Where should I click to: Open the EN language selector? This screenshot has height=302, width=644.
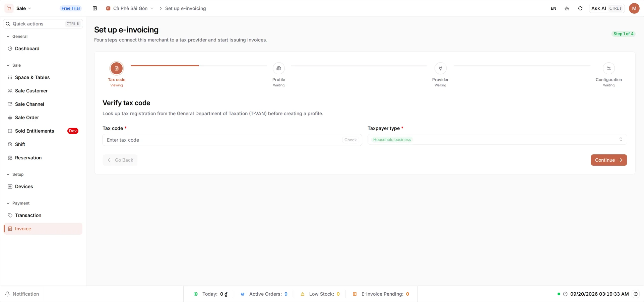tap(554, 8)
